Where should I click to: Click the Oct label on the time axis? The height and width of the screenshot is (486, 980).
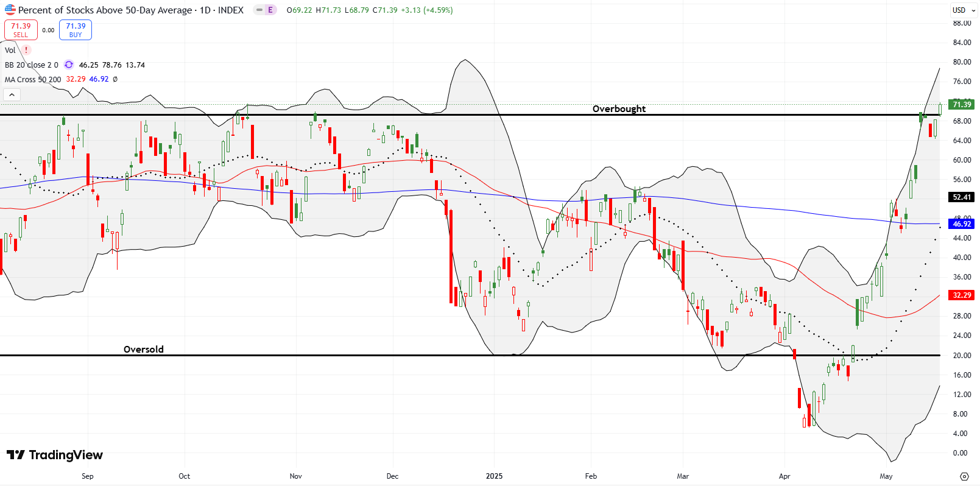tap(184, 476)
